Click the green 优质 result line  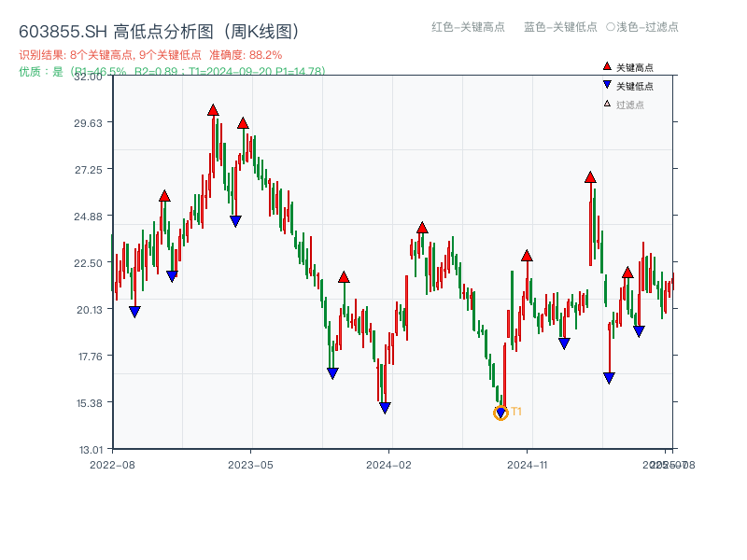172,72
